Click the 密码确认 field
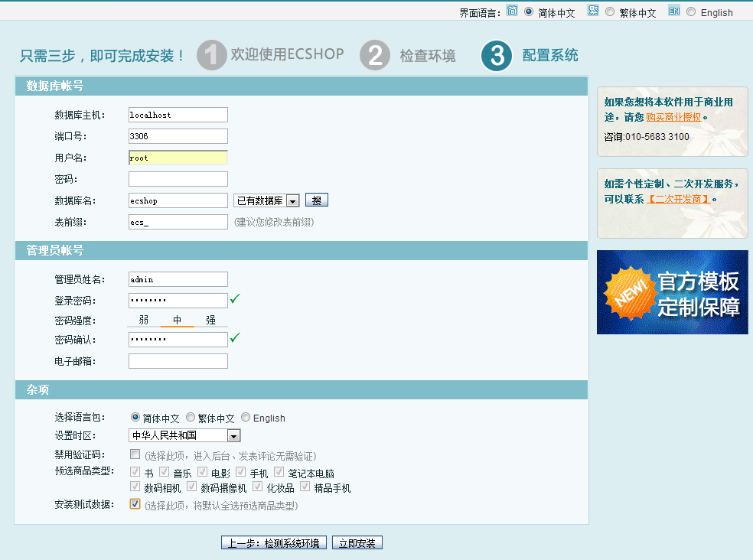 click(x=178, y=340)
